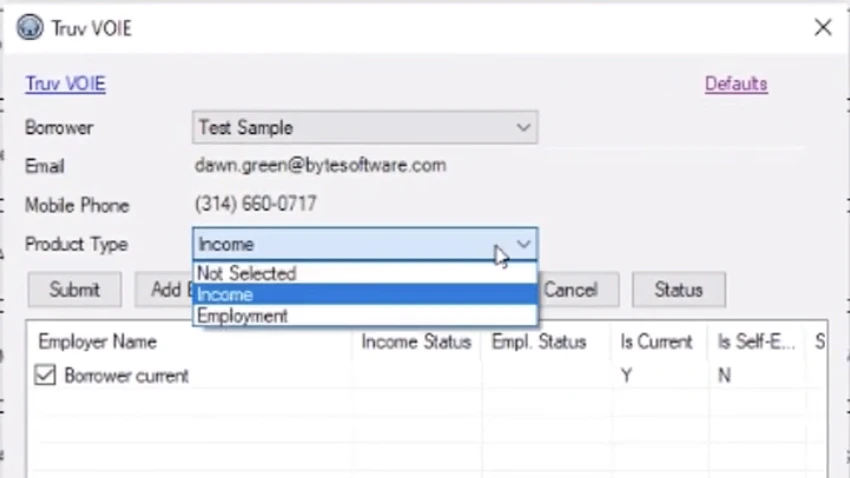Sort by the Employer Name column header
The image size is (850, 478).
point(98,342)
